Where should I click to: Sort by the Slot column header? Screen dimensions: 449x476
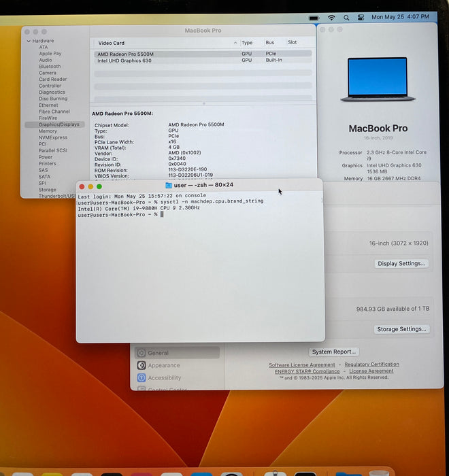(x=293, y=42)
